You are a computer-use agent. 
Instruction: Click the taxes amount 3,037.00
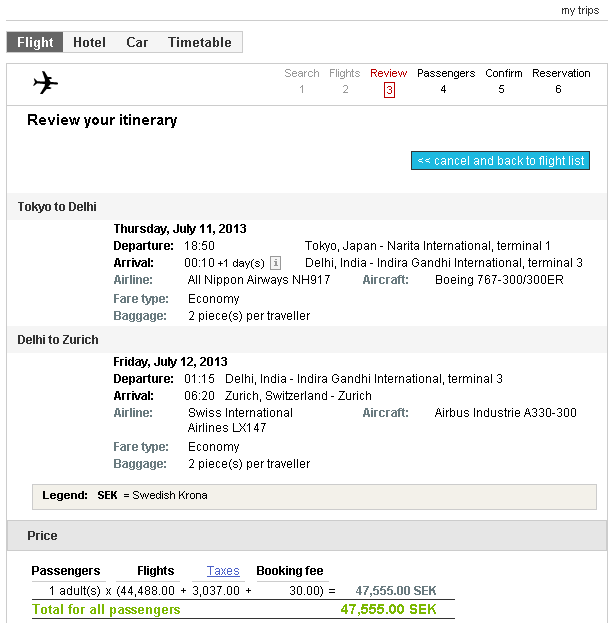pyautogui.click(x=216, y=591)
